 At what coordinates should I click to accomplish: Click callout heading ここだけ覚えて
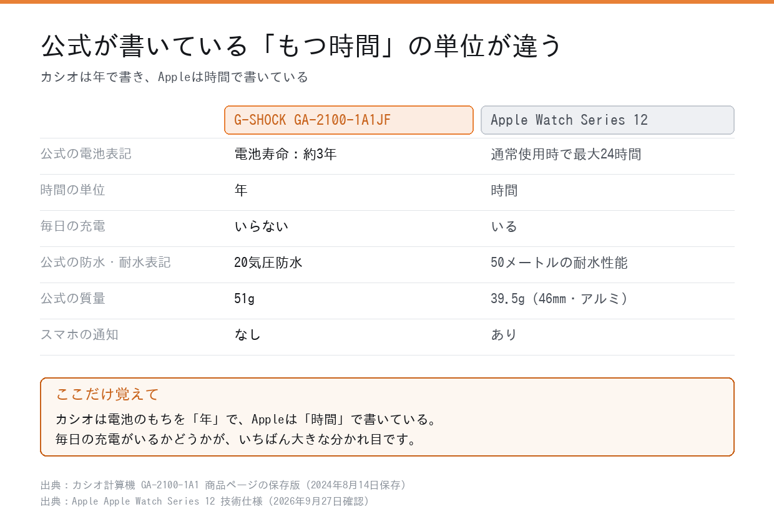107,394
